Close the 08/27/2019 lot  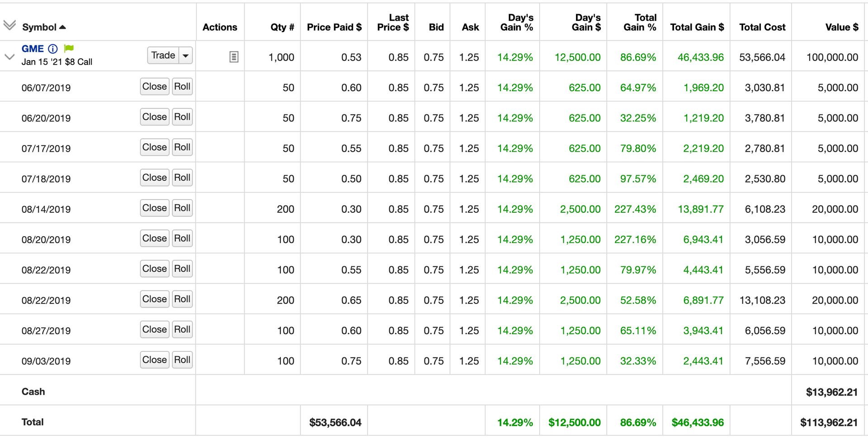pos(155,329)
